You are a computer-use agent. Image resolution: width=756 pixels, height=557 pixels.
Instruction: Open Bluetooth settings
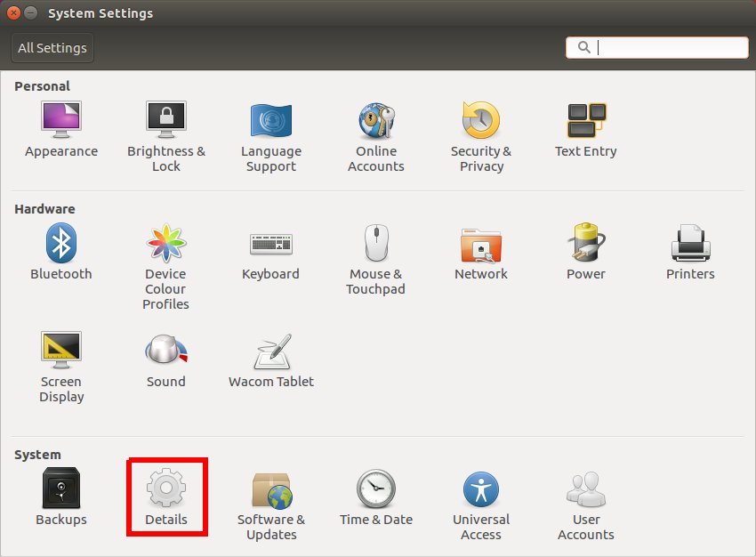[x=61, y=252]
